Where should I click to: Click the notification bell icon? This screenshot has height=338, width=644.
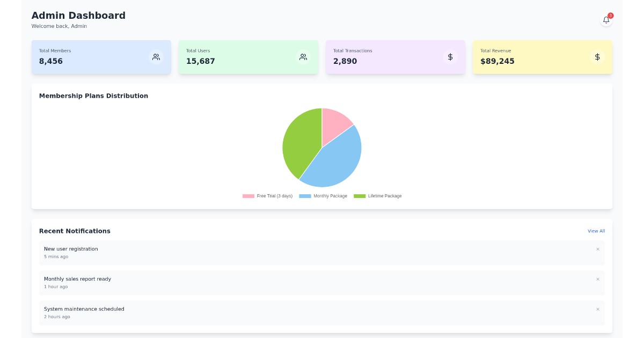pos(606,19)
